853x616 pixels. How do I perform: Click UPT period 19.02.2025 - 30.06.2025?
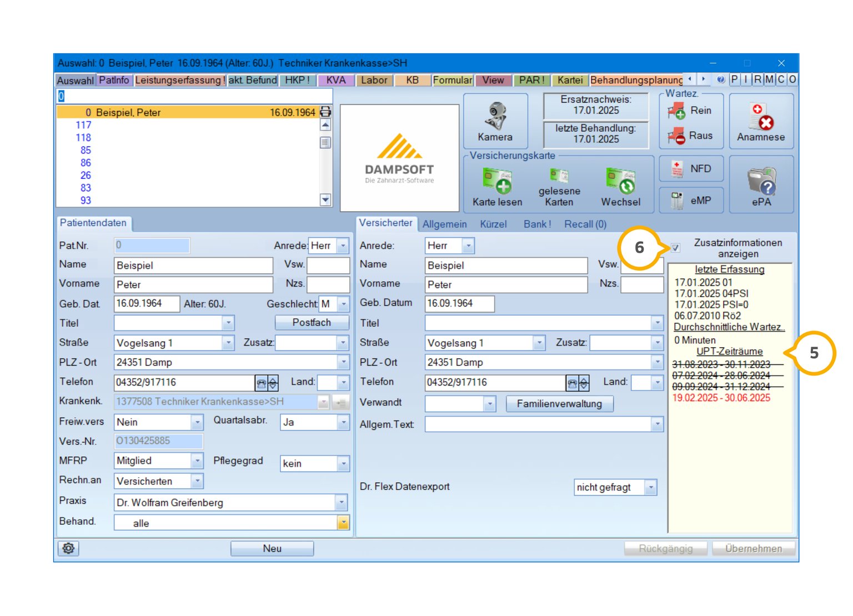tap(721, 398)
